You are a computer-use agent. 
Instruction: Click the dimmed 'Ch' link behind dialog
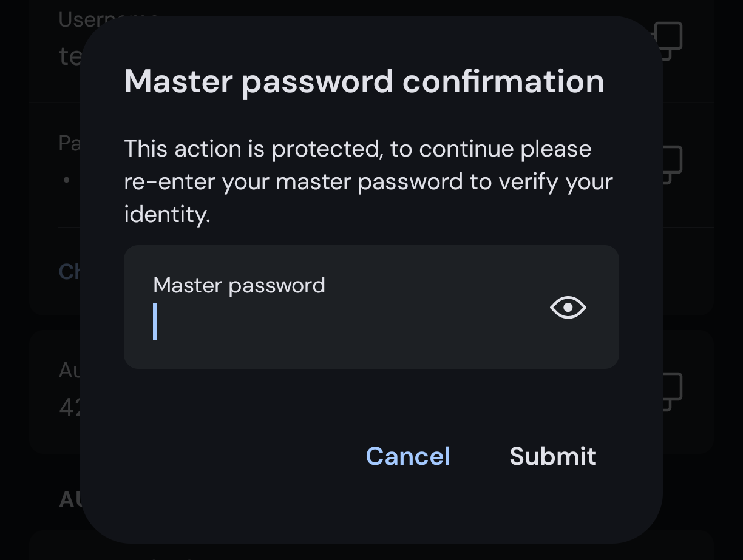69,271
